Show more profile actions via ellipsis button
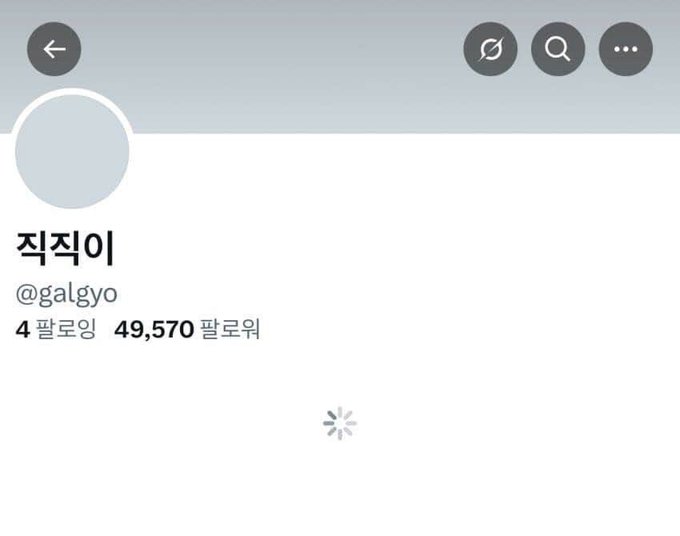This screenshot has height=536, width=680. pos(626,49)
